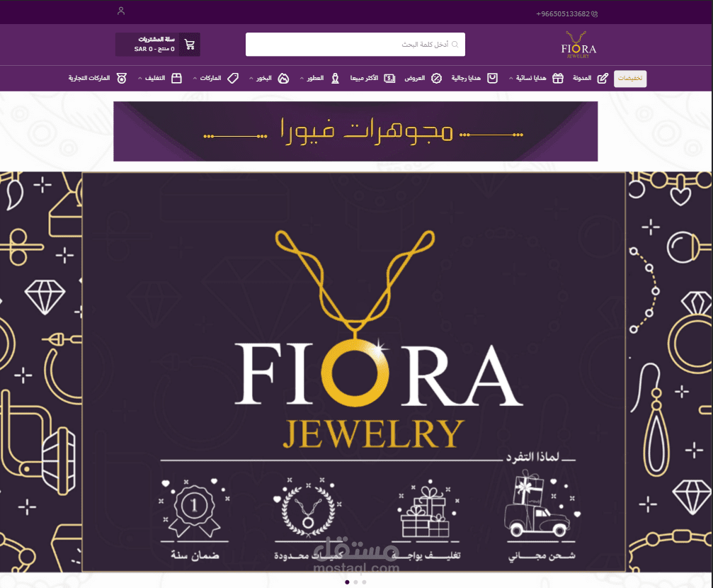Select the third carousel dot indicator
Viewport: 713px width, 588px height.
(x=364, y=582)
